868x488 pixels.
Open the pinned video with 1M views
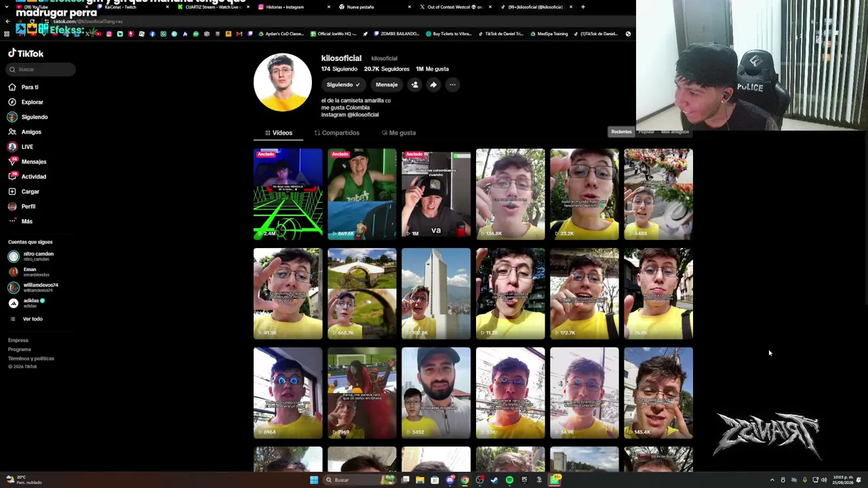(x=436, y=195)
